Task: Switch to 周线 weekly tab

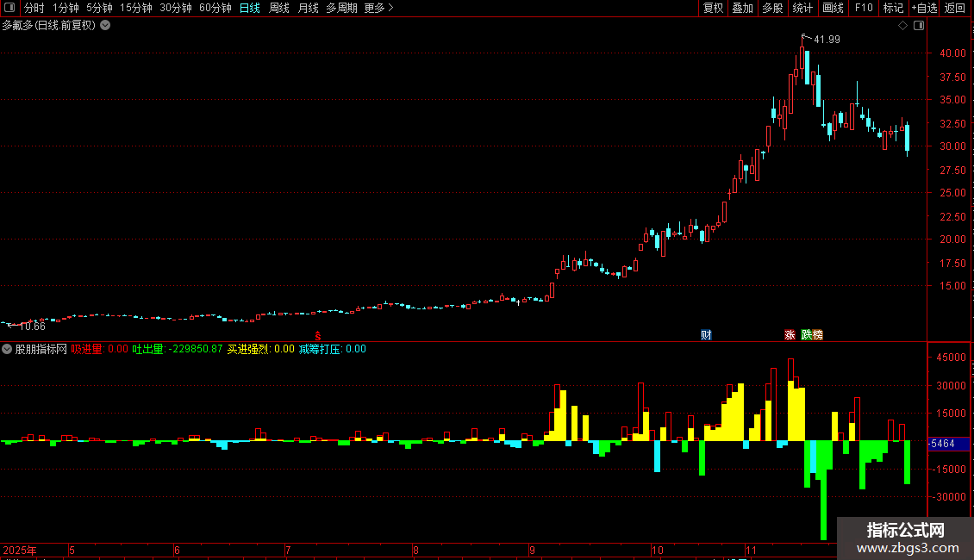Action: 279,8
